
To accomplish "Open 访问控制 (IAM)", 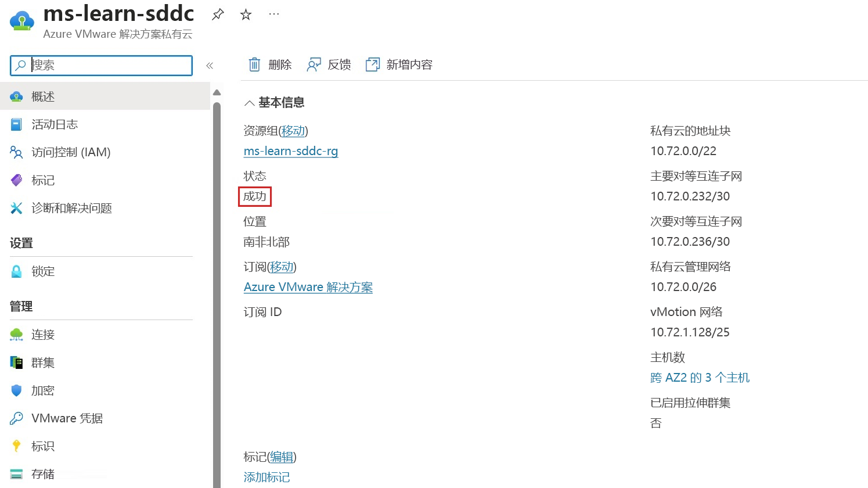I will pos(71,152).
